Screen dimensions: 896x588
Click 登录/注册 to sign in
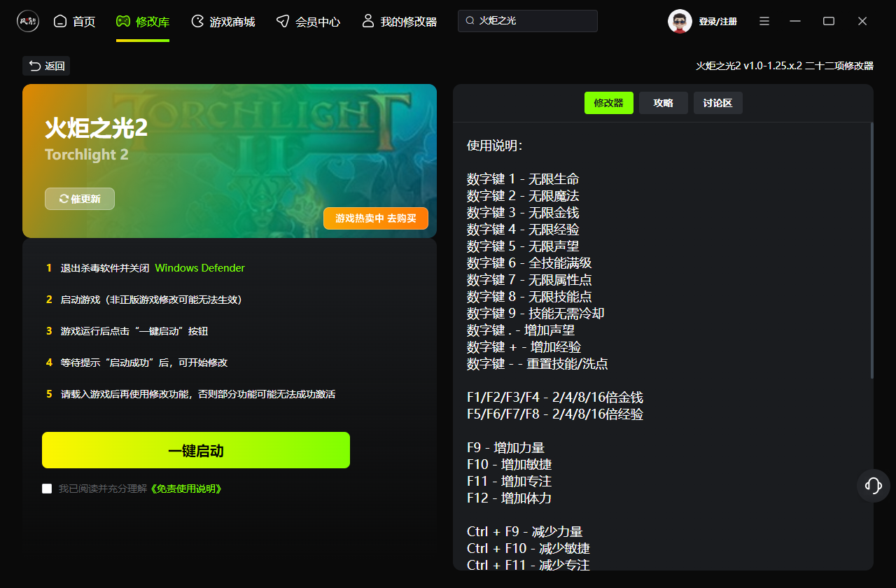point(717,22)
